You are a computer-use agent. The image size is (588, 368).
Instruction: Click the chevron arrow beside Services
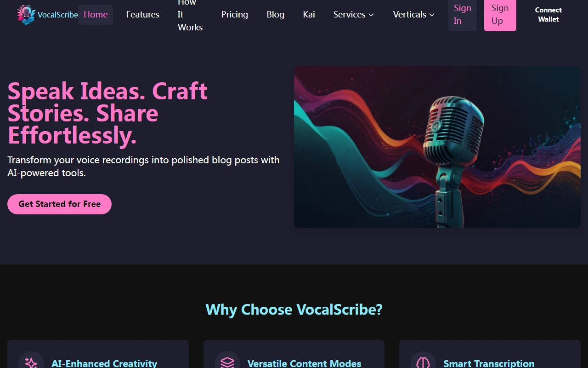371,15
